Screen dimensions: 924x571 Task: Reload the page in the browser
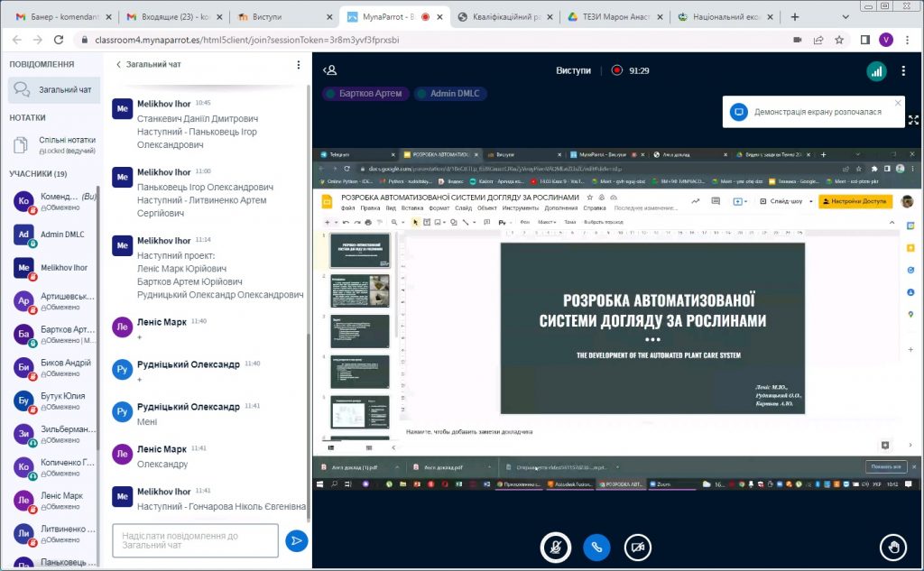click(x=60, y=40)
